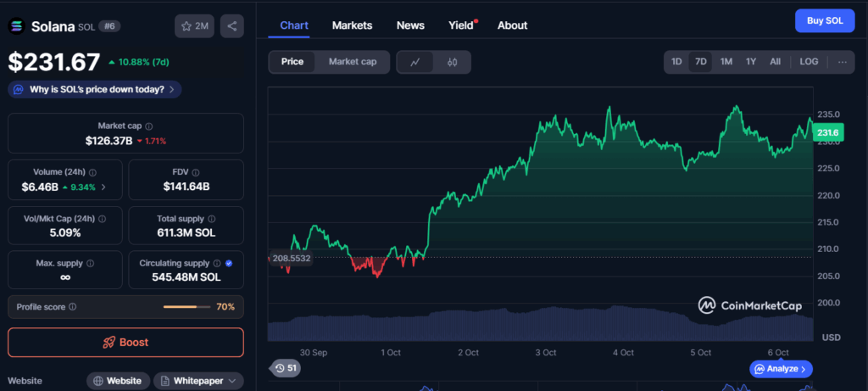868x391 pixels.
Task: Expand Volume (24h) details chevron
Action: (x=103, y=187)
